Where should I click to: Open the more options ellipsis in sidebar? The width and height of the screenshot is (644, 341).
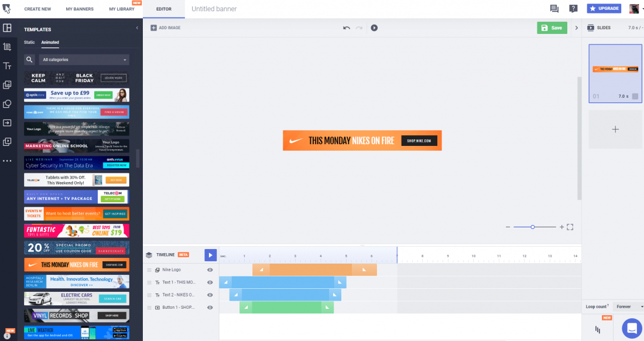point(7,161)
